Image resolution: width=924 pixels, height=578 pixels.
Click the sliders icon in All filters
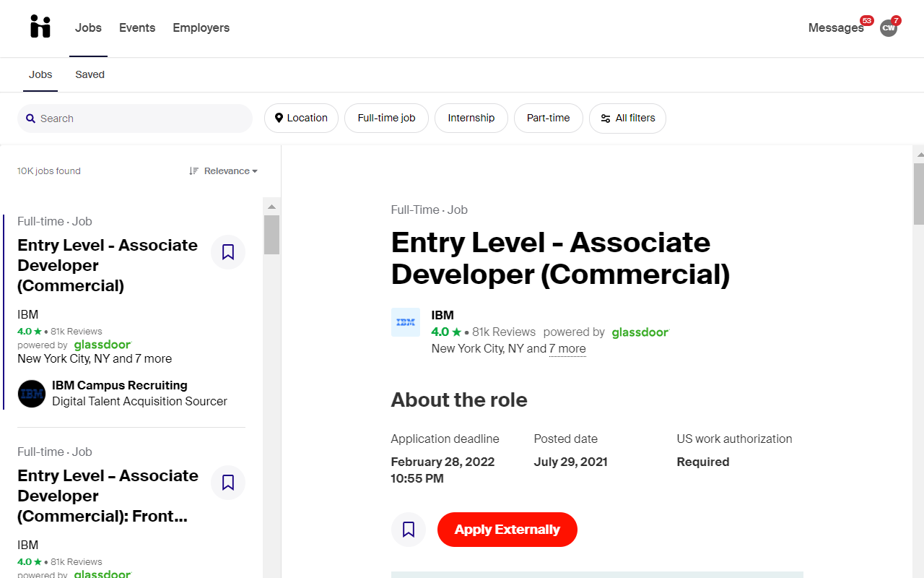pos(606,118)
